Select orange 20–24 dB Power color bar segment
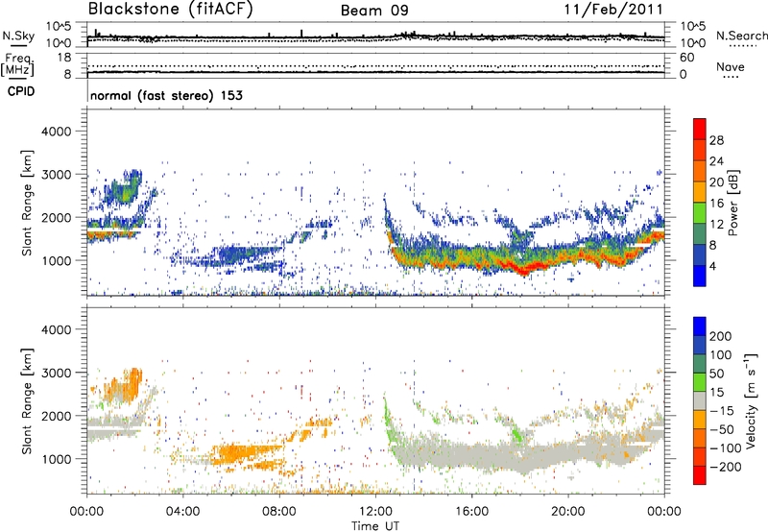 point(700,170)
